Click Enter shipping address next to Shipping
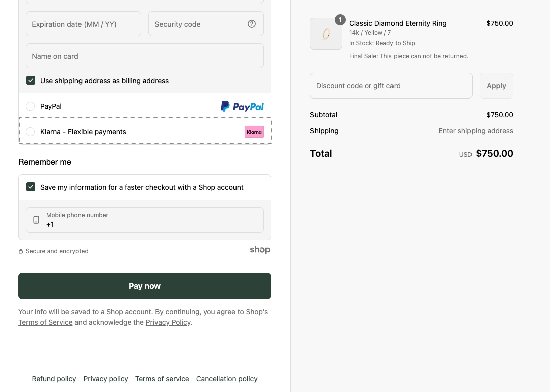Image resolution: width=550 pixels, height=392 pixels. point(476,131)
